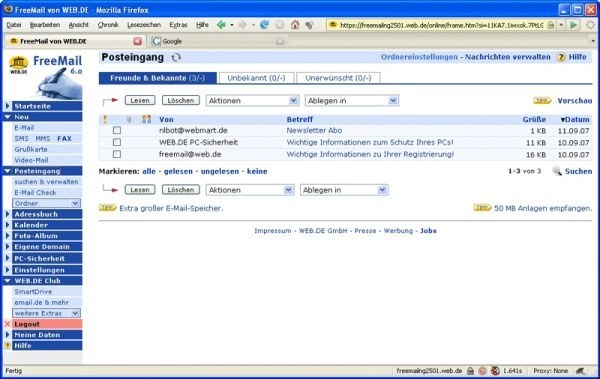Click the Jobs footer link
600x379 pixels.
pos(428,230)
